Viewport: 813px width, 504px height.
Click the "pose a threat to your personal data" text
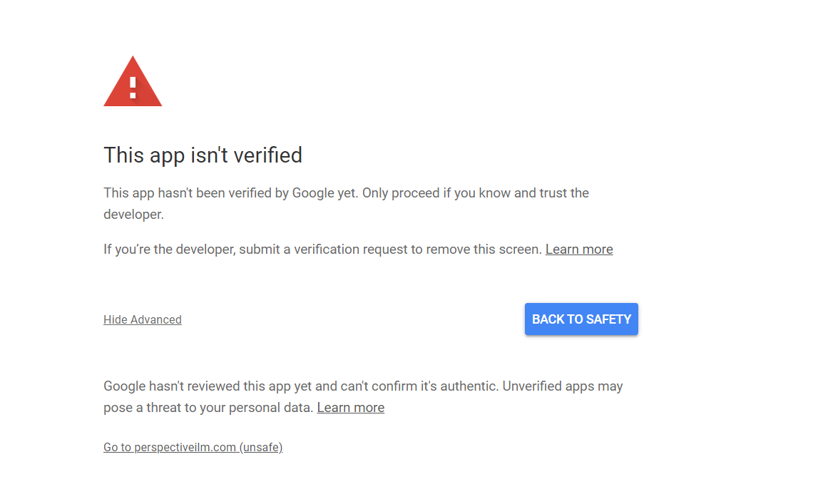tap(208, 408)
